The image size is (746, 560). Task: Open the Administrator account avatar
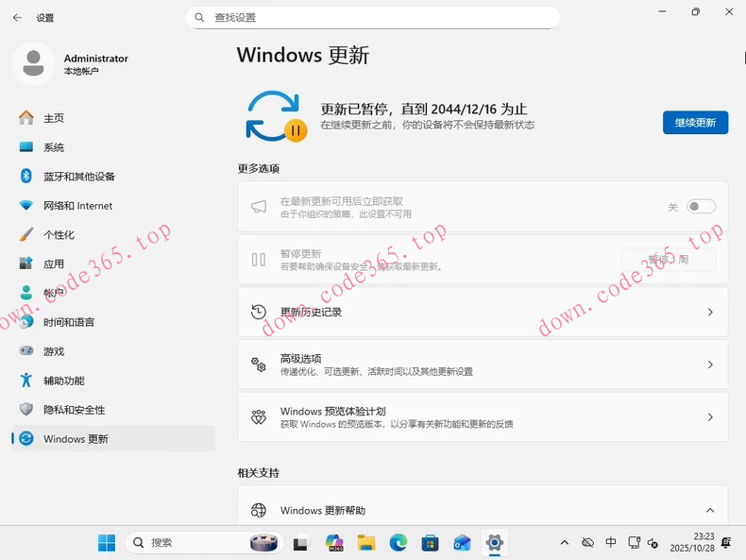[x=33, y=63]
